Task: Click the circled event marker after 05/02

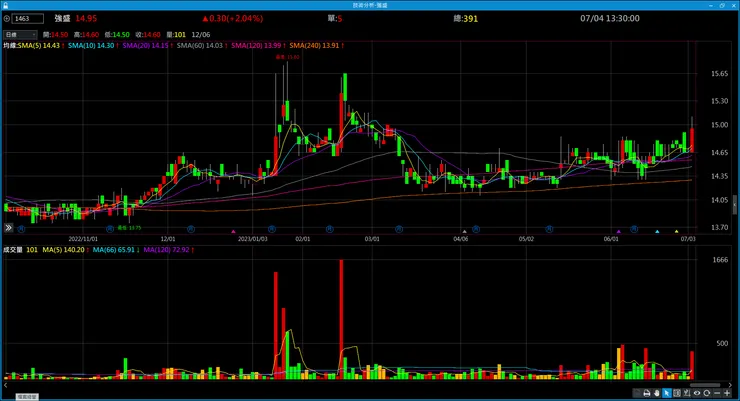Action: click(x=549, y=229)
